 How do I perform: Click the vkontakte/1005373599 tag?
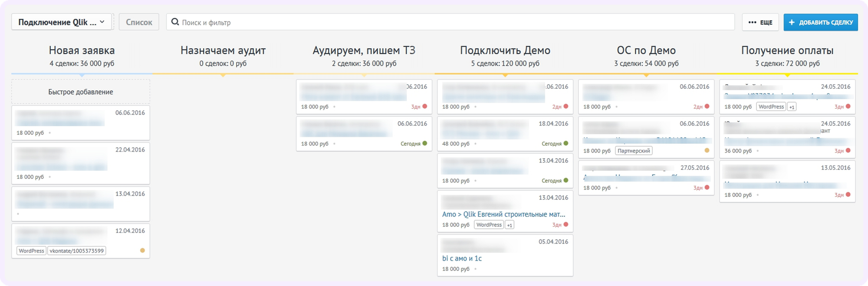click(x=77, y=251)
